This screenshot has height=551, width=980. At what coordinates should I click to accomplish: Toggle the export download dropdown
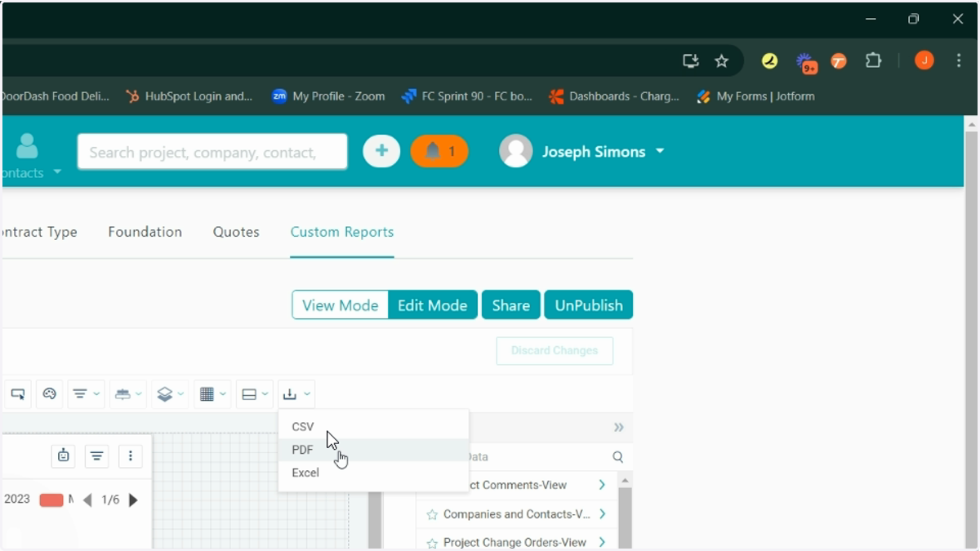(296, 394)
